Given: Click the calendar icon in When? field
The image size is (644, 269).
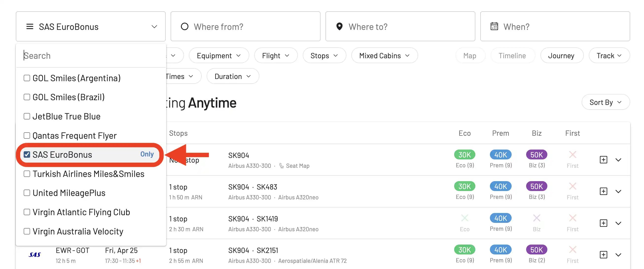Looking at the screenshot, I should tap(494, 26).
